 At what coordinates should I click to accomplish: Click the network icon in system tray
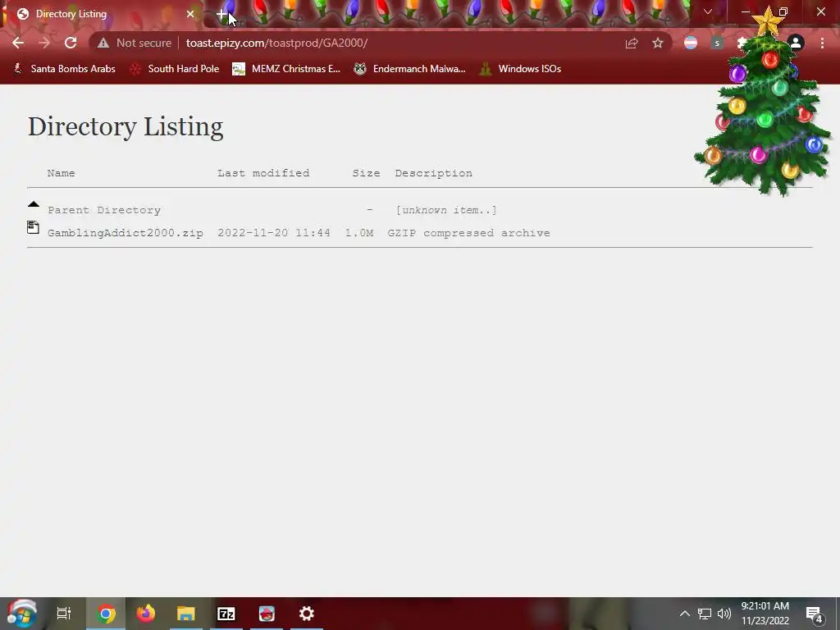coord(705,614)
